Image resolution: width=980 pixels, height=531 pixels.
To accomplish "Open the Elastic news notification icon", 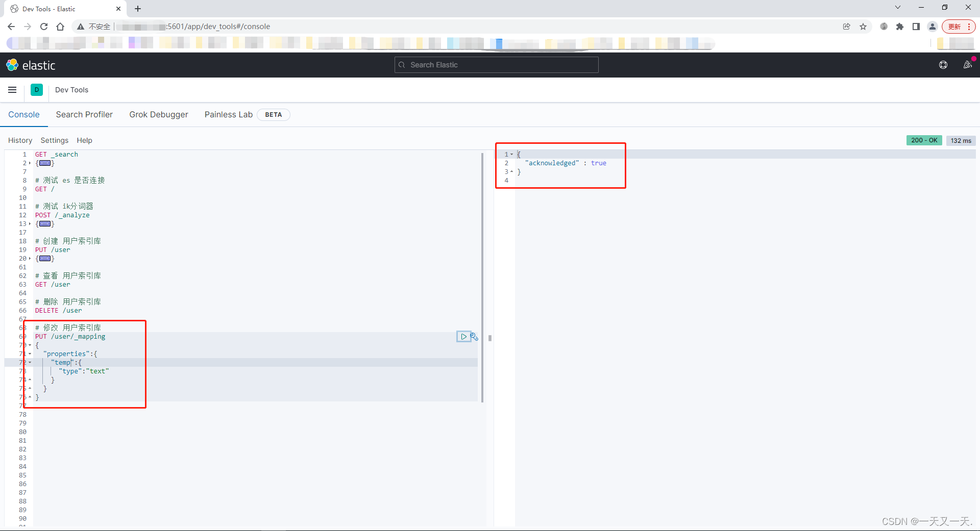I will tap(968, 65).
